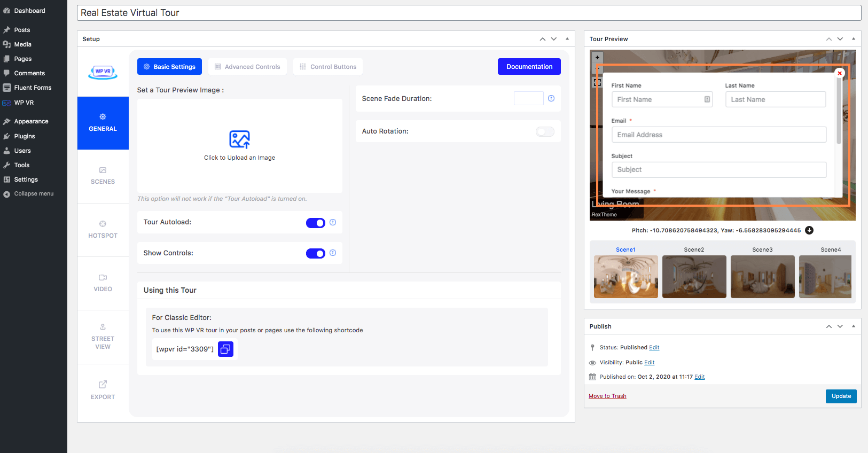Select the Scene2 thumbnail
Image resolution: width=868 pixels, height=453 pixels.
(694, 276)
